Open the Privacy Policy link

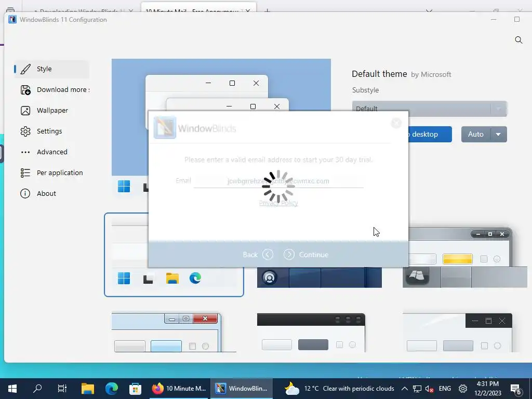click(x=278, y=203)
